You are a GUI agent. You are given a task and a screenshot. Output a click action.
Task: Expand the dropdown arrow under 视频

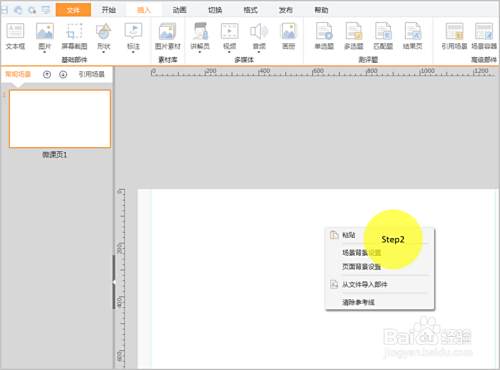[x=230, y=52]
